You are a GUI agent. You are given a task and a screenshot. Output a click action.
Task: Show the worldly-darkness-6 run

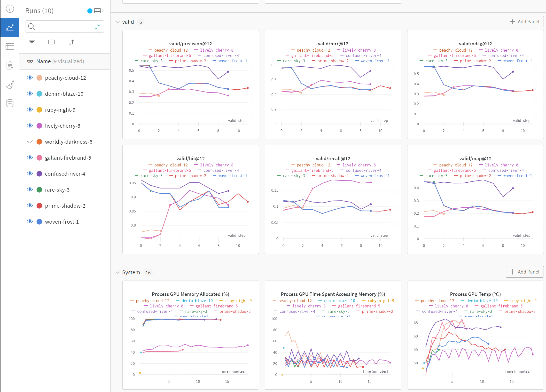pyautogui.click(x=30, y=142)
